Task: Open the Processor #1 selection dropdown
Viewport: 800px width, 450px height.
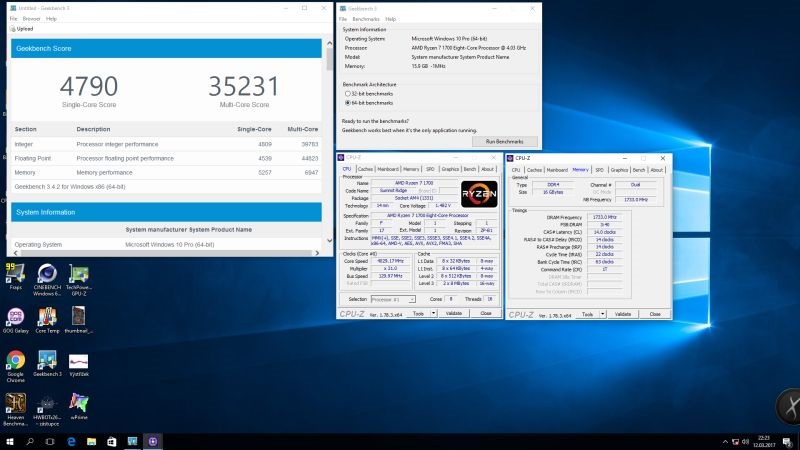Action: (393, 299)
